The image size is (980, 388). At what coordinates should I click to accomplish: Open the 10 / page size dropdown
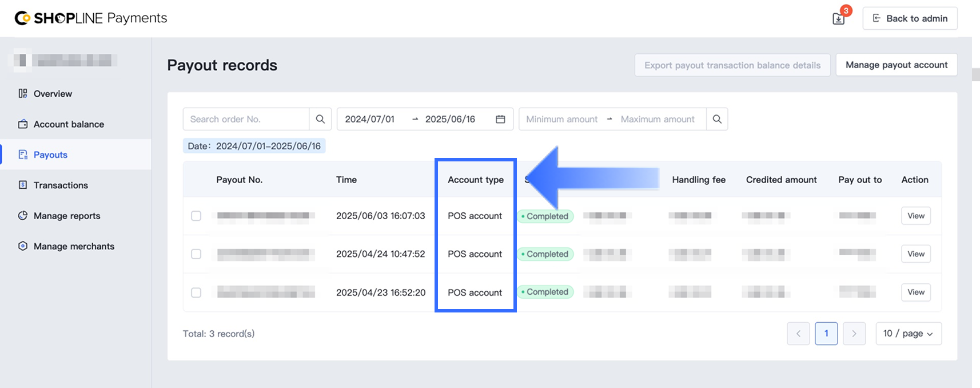pyautogui.click(x=908, y=334)
